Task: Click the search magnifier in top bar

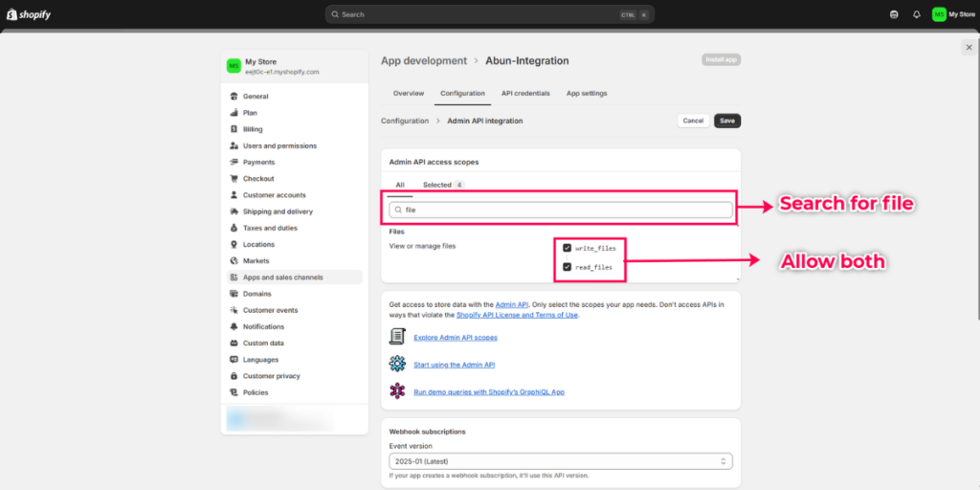Action: (335, 14)
